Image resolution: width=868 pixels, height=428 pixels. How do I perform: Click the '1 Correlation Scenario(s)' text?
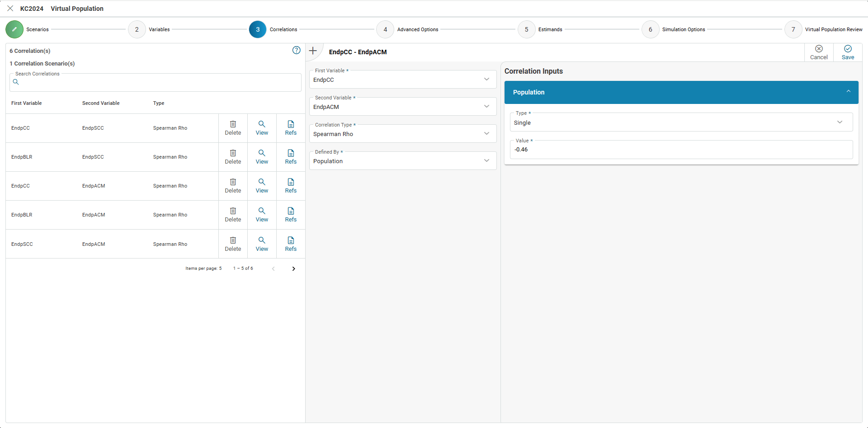click(x=42, y=64)
